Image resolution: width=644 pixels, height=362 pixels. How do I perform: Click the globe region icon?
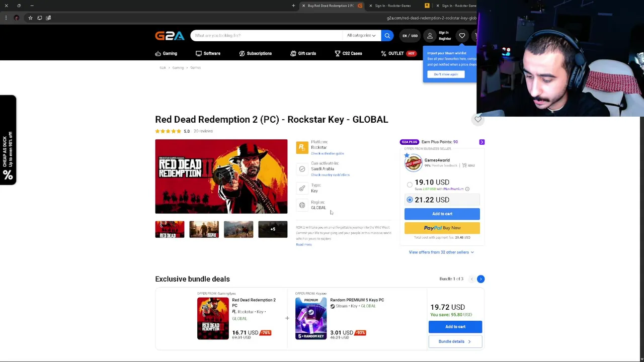coord(302,205)
